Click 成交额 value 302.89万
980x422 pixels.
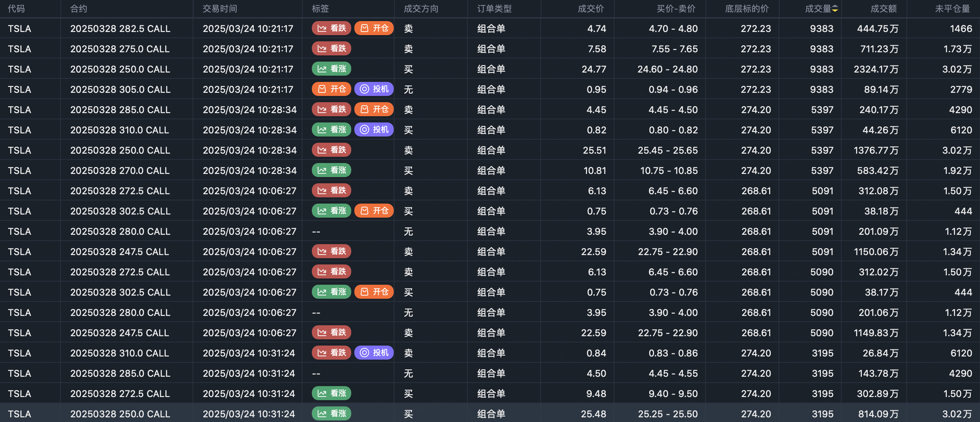pos(877,394)
